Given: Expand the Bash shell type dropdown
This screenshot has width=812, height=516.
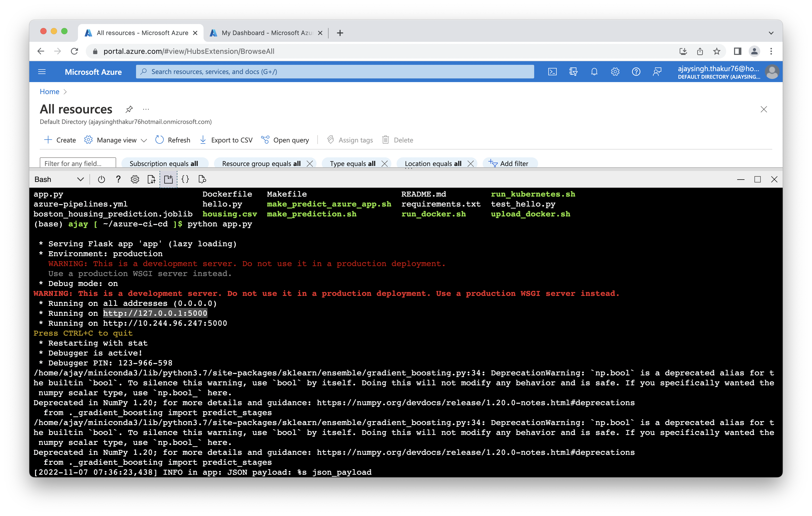Looking at the screenshot, I should 80,179.
